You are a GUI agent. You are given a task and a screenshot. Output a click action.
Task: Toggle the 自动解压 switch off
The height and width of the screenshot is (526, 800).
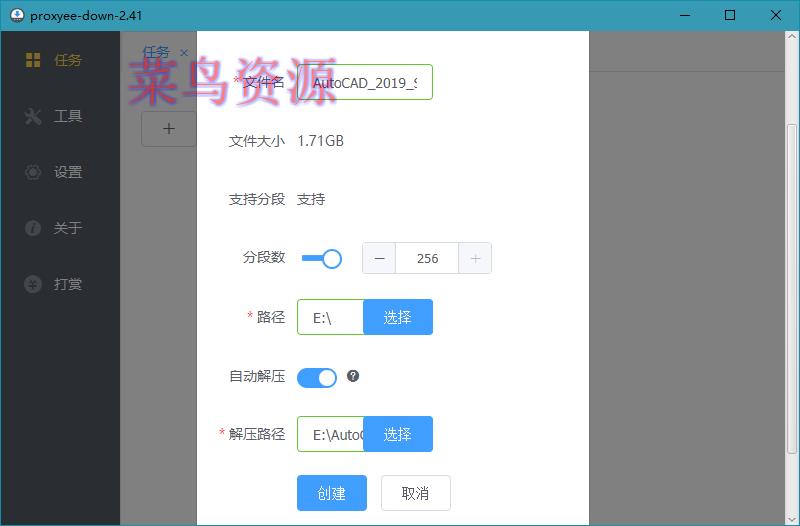[317, 377]
